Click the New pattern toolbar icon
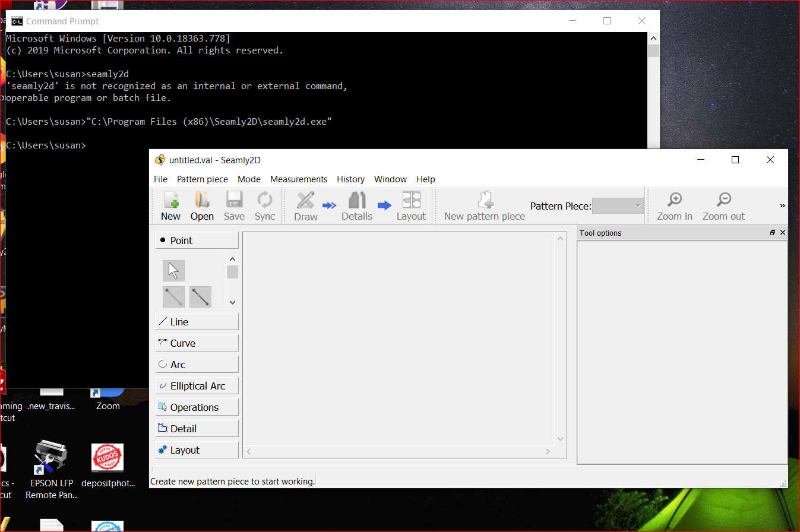Screen dimensions: 800x532 point(170,205)
